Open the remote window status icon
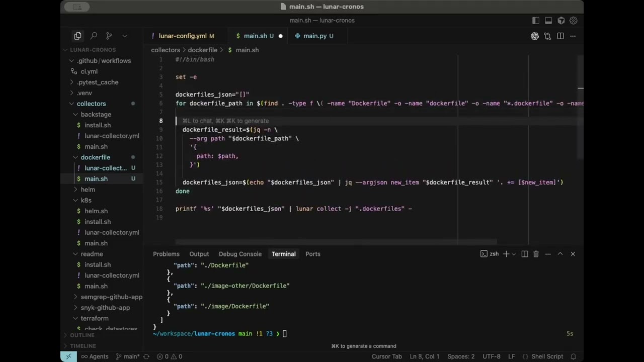The width and height of the screenshot is (644, 362). pos(68,356)
